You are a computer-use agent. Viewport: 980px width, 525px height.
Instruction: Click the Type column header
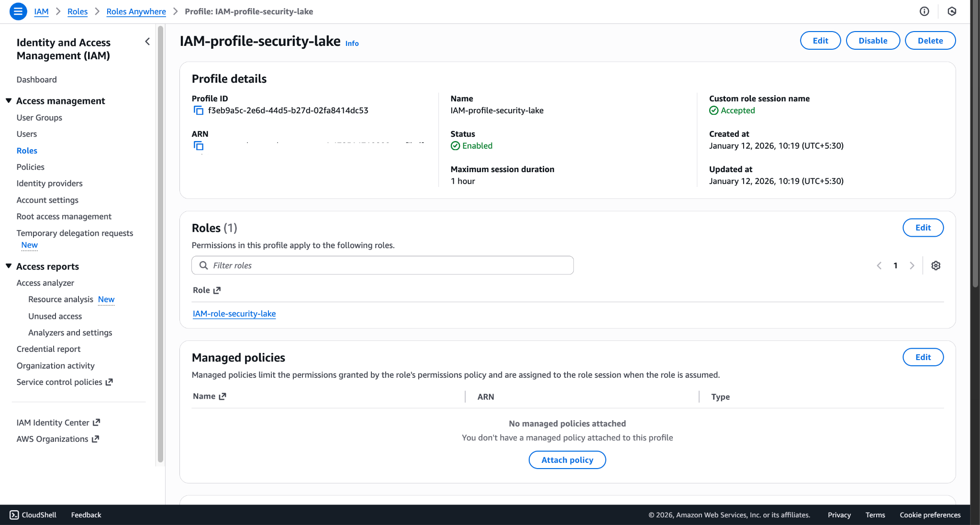[x=720, y=397]
